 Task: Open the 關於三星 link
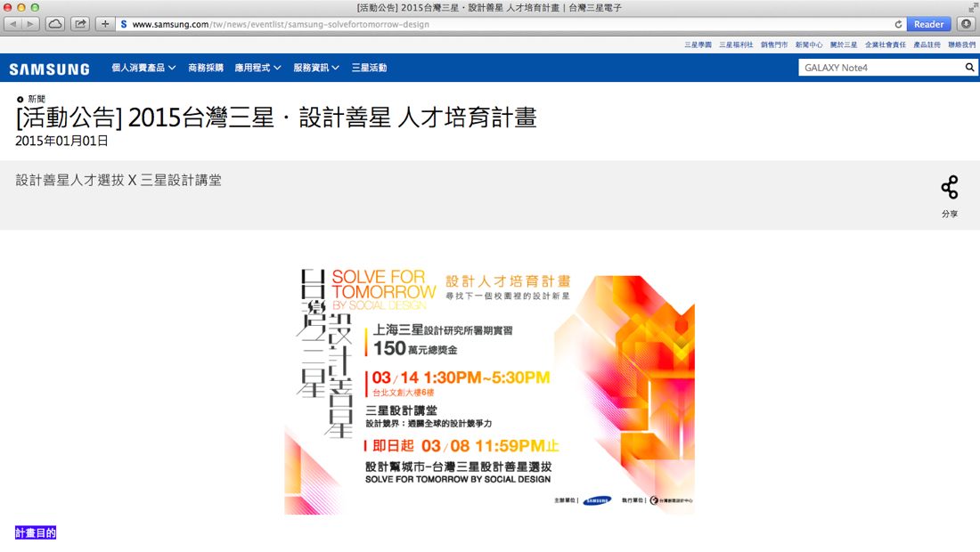(844, 45)
